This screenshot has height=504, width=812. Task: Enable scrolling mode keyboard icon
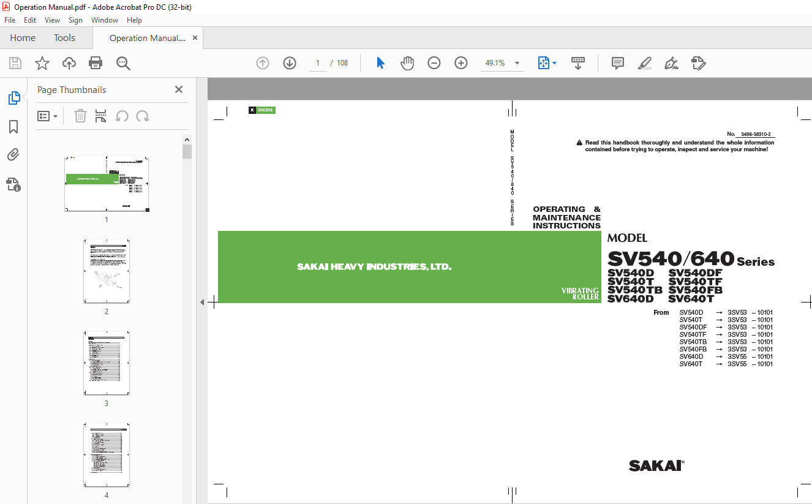click(578, 63)
